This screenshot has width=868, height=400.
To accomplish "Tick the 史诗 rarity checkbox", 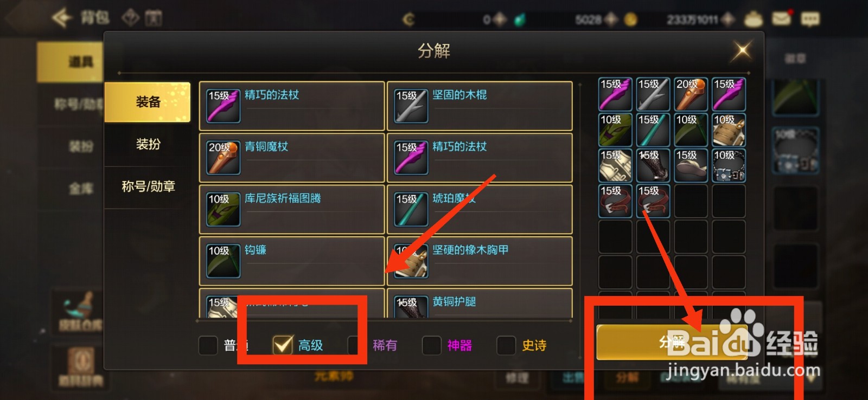I will pyautogui.click(x=506, y=345).
